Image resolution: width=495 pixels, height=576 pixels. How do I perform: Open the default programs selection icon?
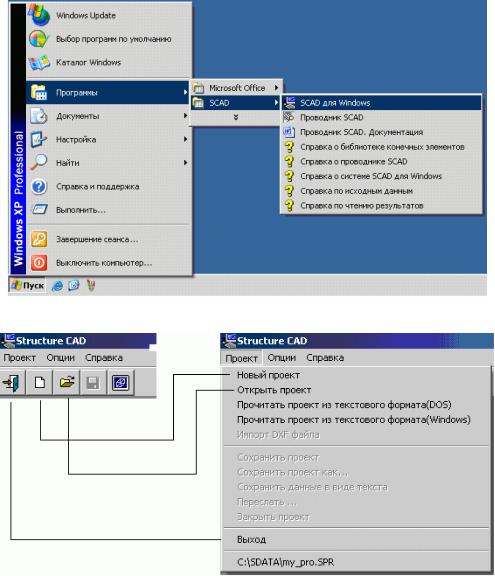pyautogui.click(x=39, y=39)
